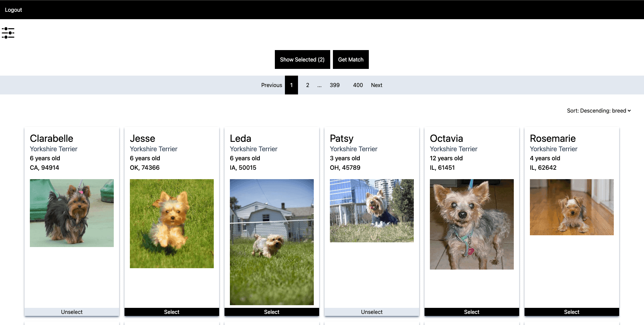Jump to page 399

click(335, 85)
